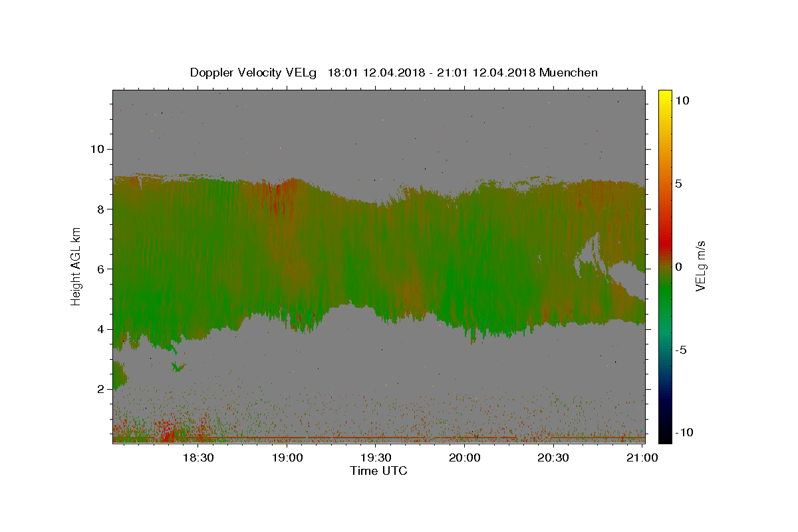Click the y-axis height label "2"
798x532 pixels.
point(101,389)
